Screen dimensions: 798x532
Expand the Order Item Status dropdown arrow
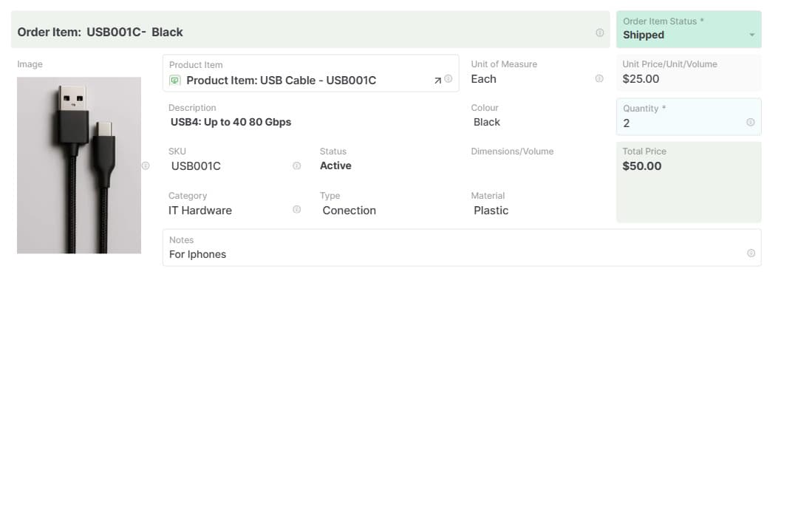pos(751,35)
